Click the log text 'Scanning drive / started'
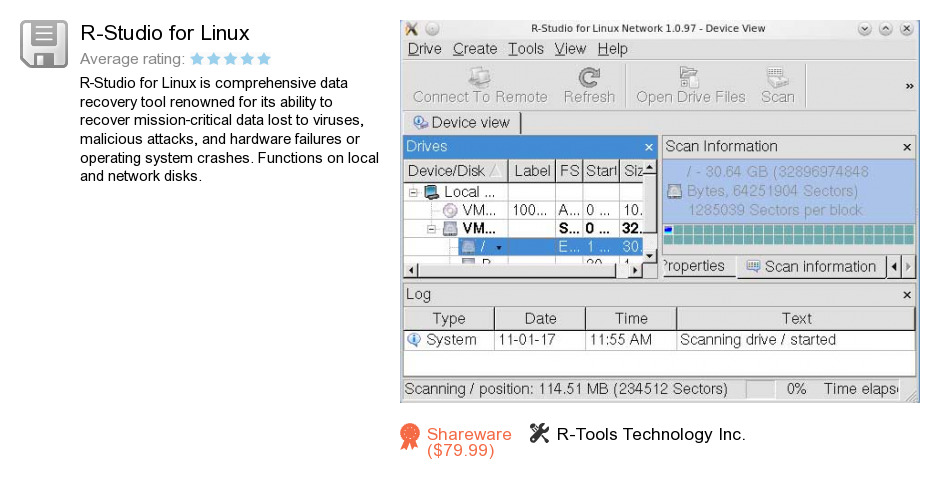 tap(757, 340)
